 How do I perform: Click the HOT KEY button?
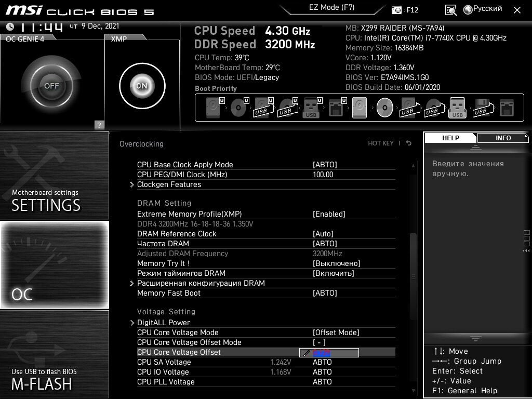click(381, 143)
